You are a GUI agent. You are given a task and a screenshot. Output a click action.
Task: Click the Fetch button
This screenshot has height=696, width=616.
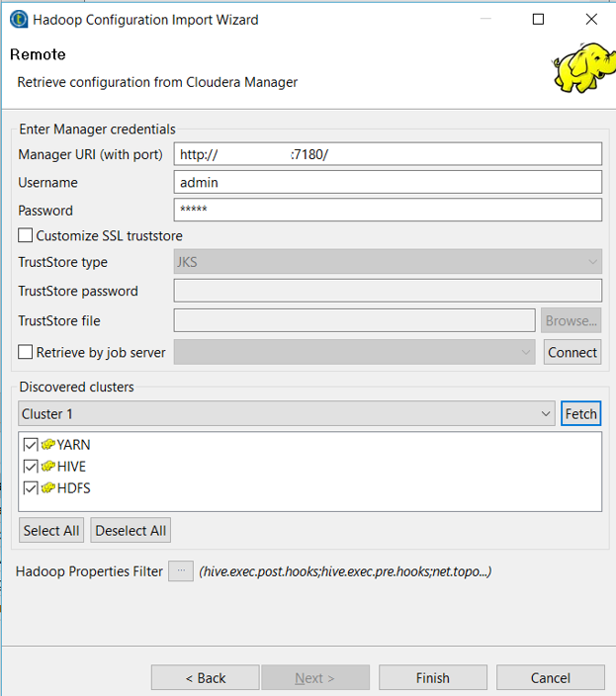click(581, 413)
